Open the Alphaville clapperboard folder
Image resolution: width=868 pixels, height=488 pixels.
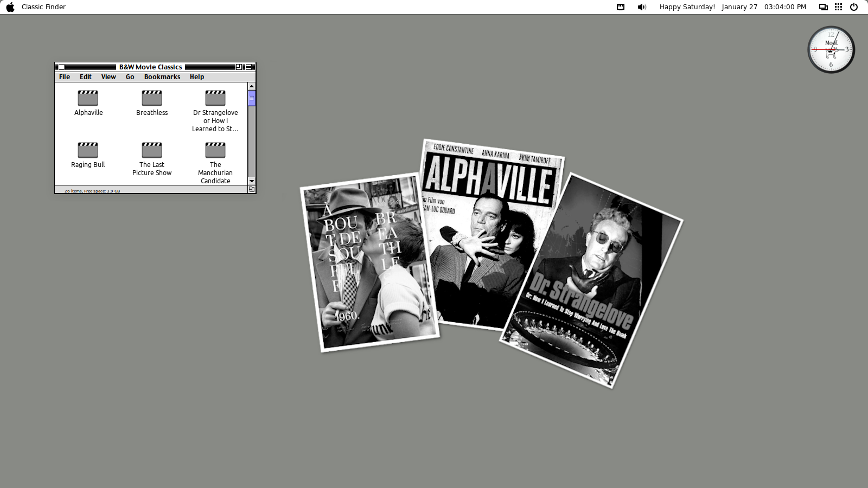click(x=88, y=98)
